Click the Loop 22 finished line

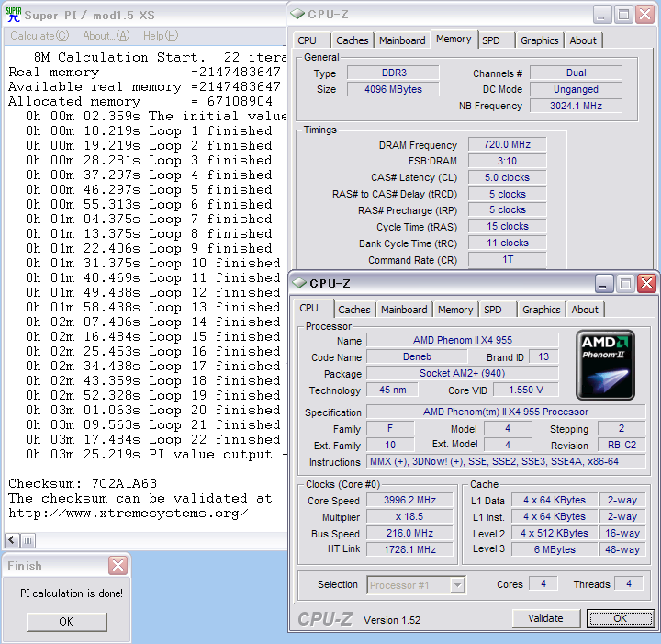point(153,440)
